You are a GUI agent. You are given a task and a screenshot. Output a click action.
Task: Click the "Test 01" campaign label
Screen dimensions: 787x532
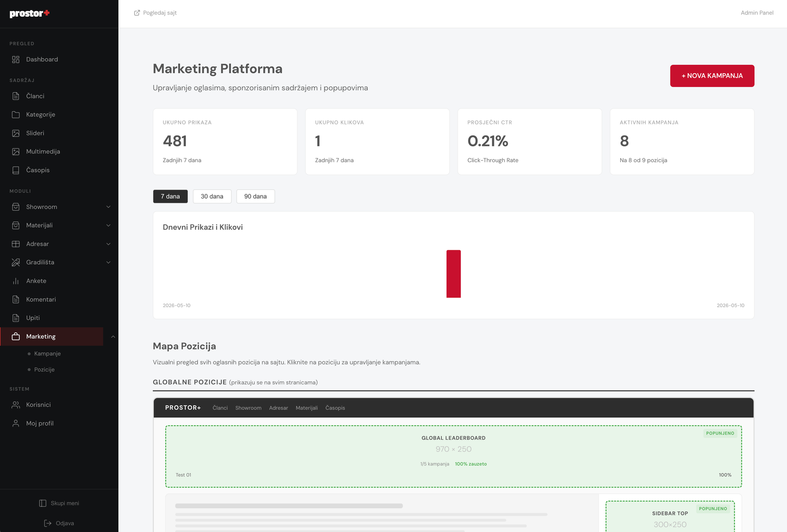click(x=183, y=475)
